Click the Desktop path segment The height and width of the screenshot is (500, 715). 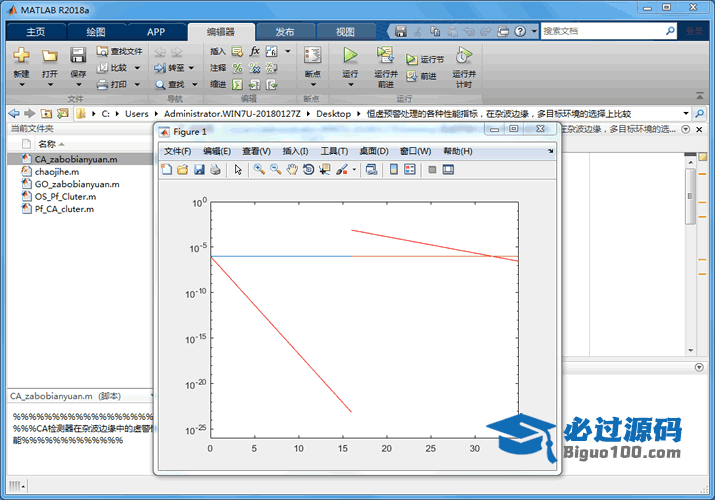pos(333,114)
